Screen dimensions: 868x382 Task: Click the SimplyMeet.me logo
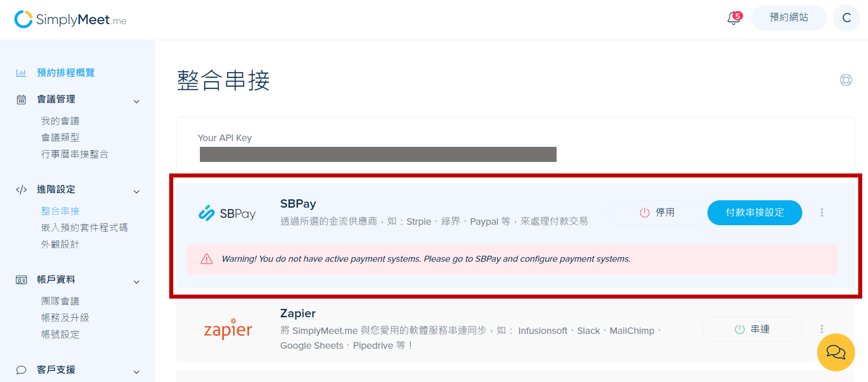click(x=71, y=20)
